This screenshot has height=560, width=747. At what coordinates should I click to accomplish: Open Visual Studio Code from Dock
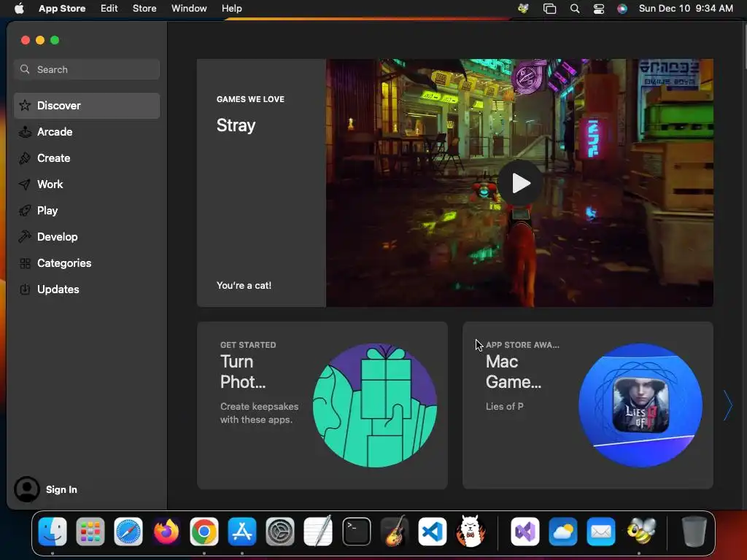(432, 532)
